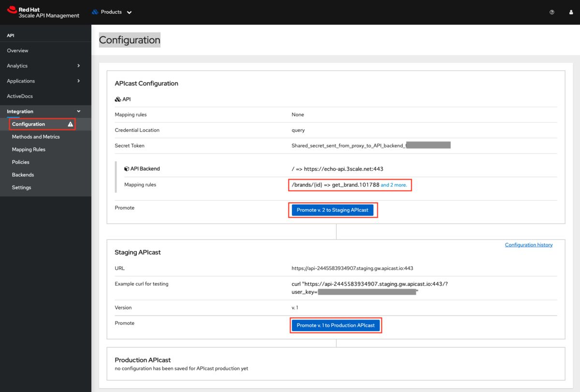Click the Red Hat 3scale logo
Image resolution: width=580 pixels, height=392 pixels.
pyautogui.click(x=43, y=12)
